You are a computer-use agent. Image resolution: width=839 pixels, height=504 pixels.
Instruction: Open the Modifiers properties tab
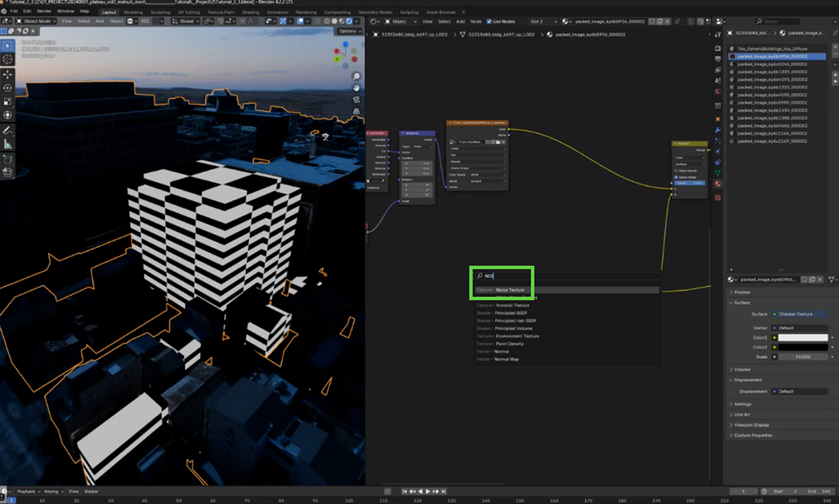[717, 130]
